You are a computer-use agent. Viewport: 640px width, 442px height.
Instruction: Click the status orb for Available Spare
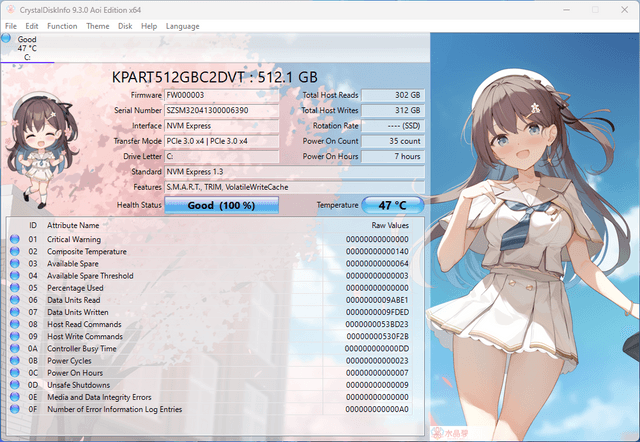click(15, 264)
